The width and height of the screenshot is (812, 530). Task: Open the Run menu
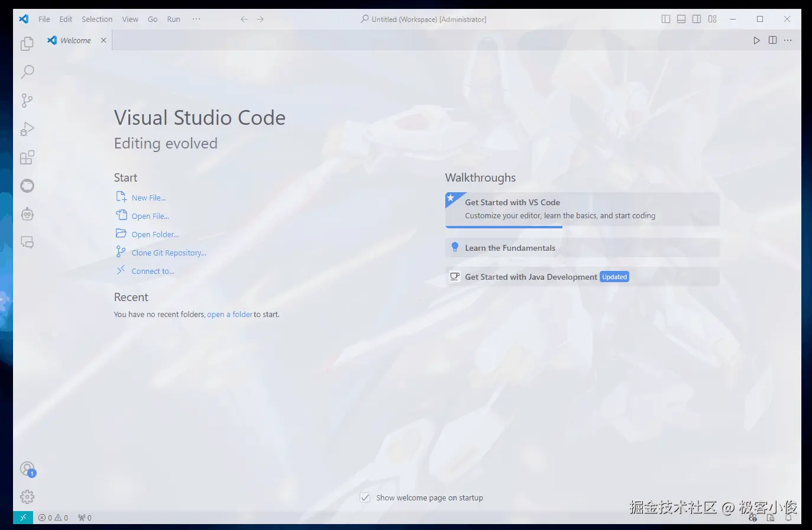pyautogui.click(x=173, y=19)
